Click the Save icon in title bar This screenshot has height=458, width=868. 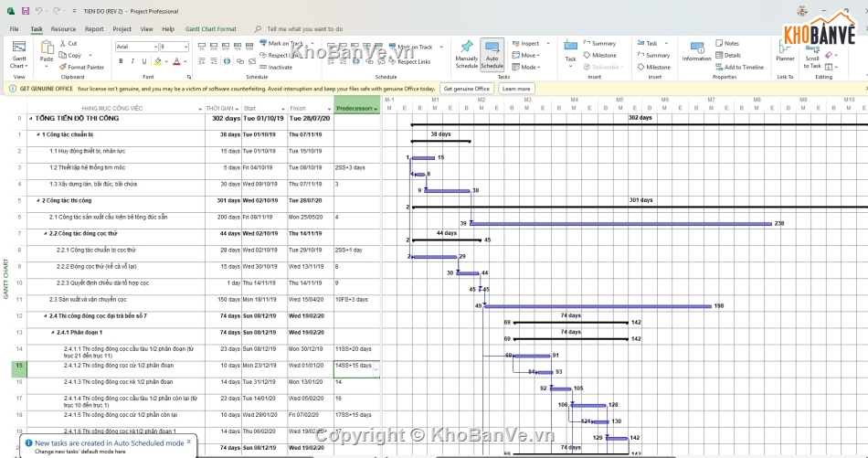pos(26,11)
